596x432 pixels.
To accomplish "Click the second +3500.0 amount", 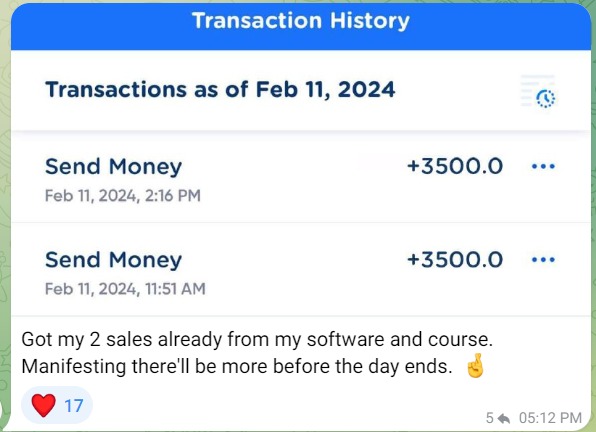I will click(x=455, y=260).
